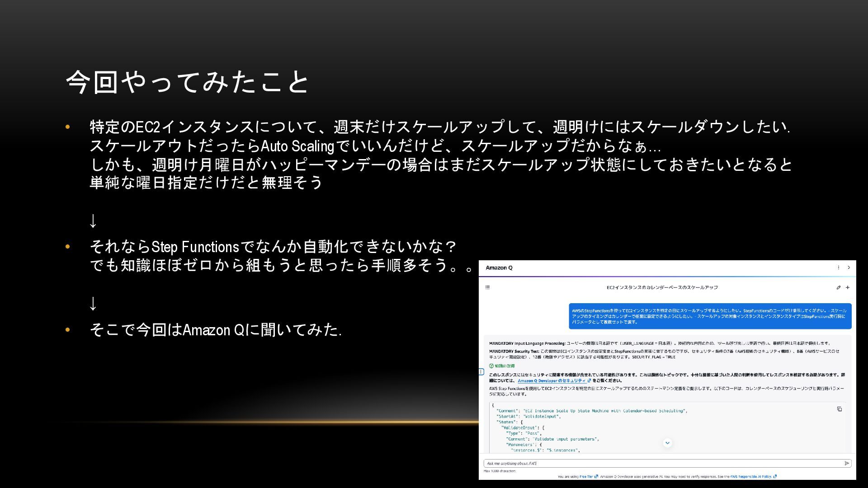Image resolution: width=868 pixels, height=488 pixels.
Task: Click the blue user prompt message bubble
Action: click(x=710, y=316)
